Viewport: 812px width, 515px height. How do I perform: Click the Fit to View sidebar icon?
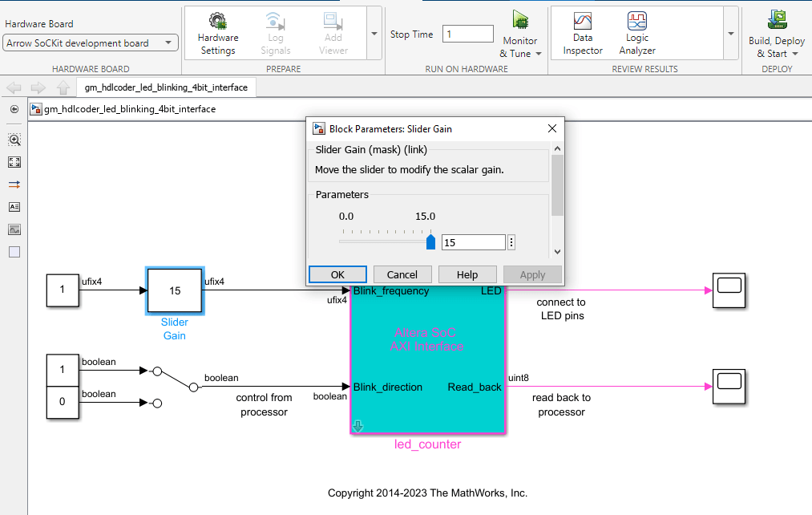(x=14, y=162)
